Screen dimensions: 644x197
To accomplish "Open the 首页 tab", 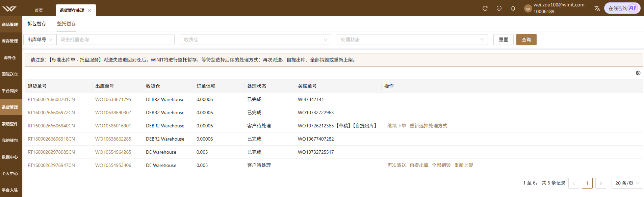I will click(39, 10).
